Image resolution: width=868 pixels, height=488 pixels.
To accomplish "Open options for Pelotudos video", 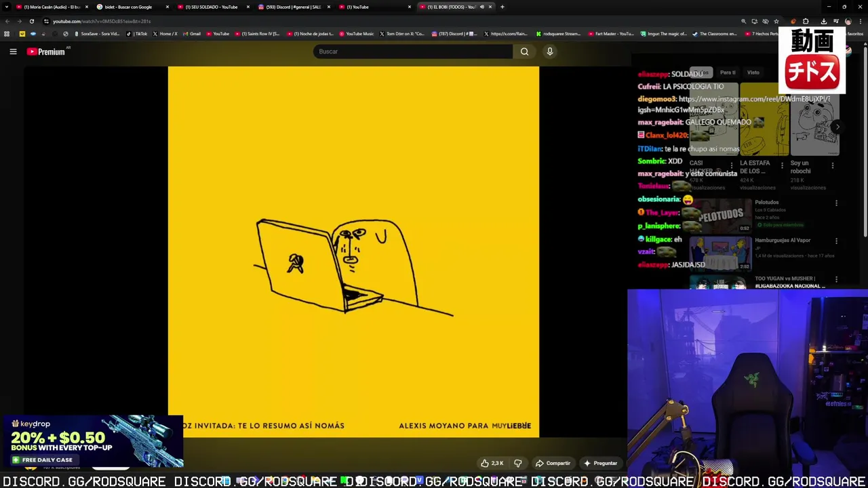I will pos(836,203).
